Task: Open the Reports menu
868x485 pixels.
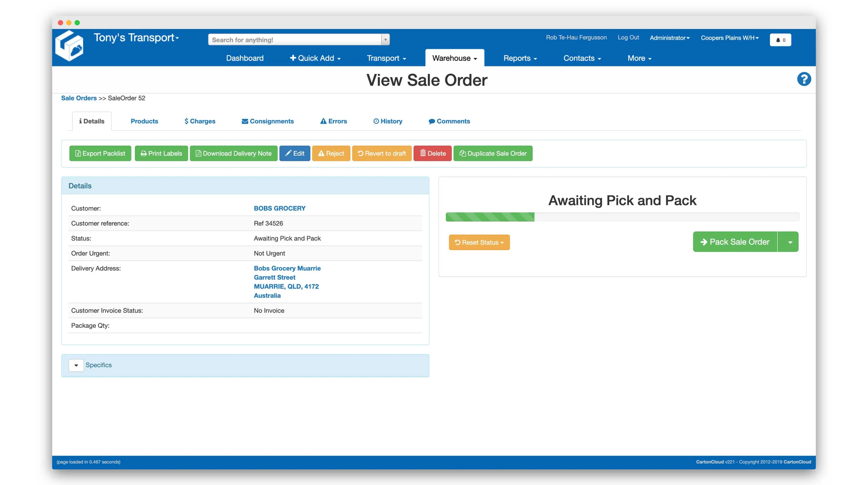Action: tap(520, 58)
